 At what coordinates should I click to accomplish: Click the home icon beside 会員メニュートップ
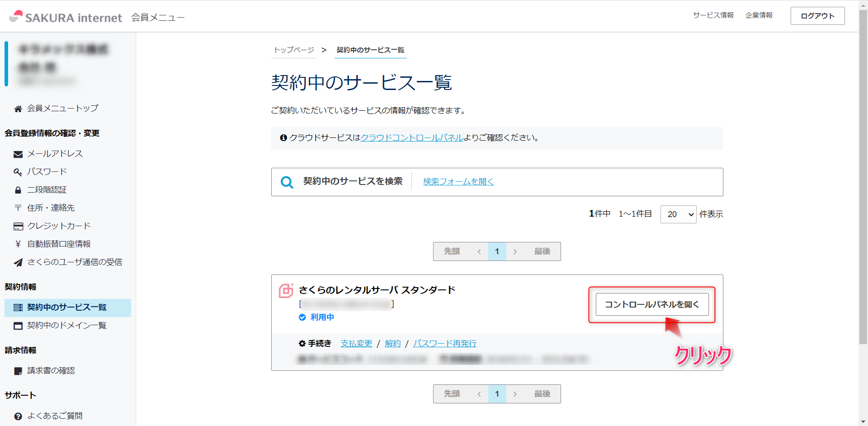pyautogui.click(x=18, y=109)
